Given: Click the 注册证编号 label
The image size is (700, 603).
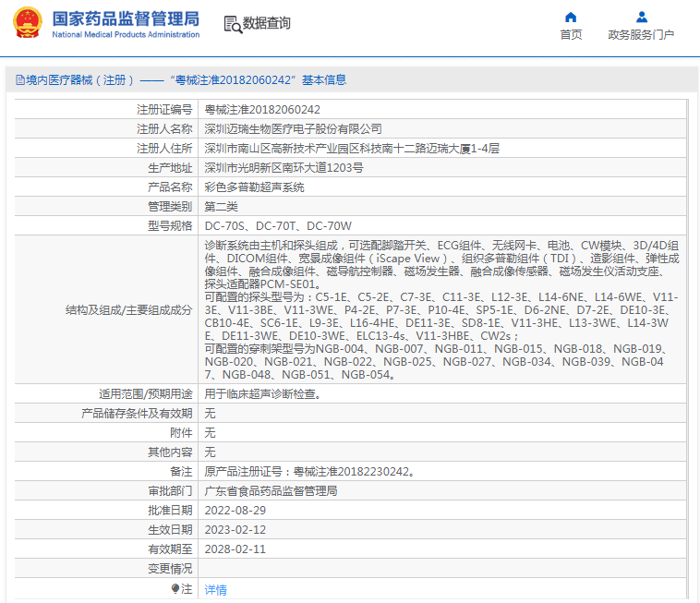Looking at the screenshot, I should tap(164, 109).
